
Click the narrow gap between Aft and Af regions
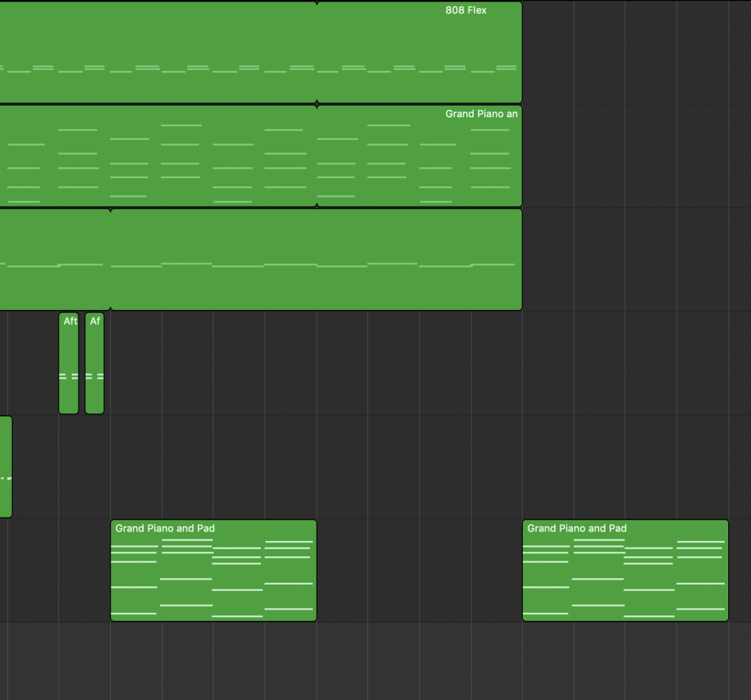81,363
